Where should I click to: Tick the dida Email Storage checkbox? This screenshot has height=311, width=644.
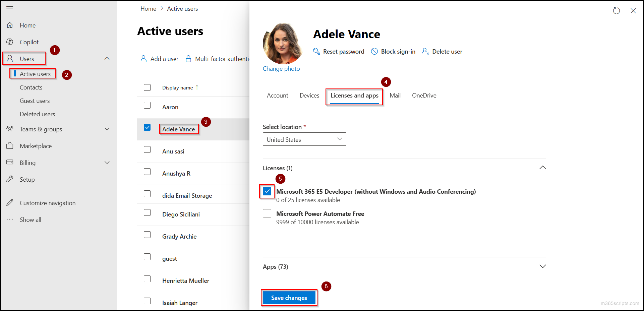click(x=147, y=194)
